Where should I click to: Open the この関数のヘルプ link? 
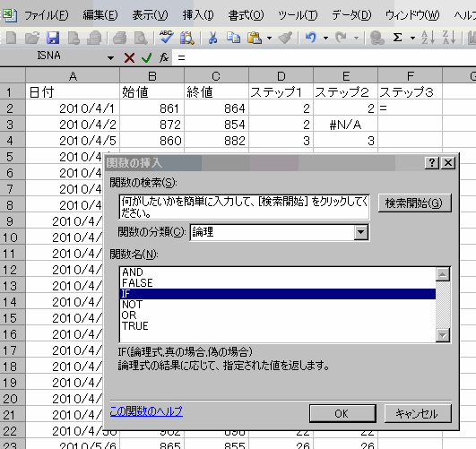[x=146, y=411]
